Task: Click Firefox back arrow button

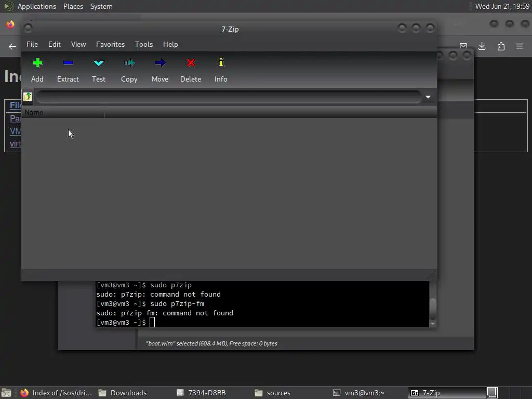Action: [x=12, y=46]
